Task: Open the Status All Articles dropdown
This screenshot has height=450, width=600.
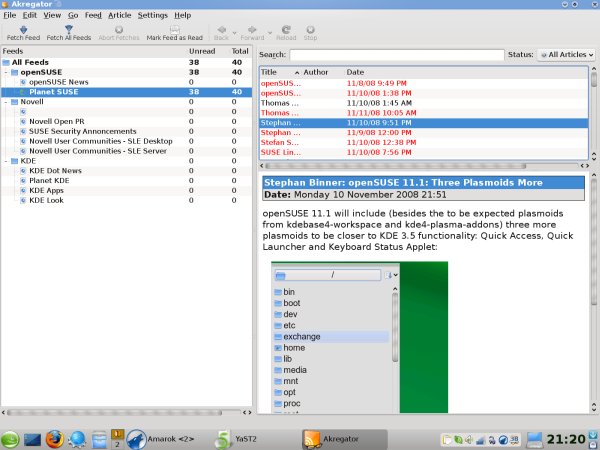Action: 566,54
